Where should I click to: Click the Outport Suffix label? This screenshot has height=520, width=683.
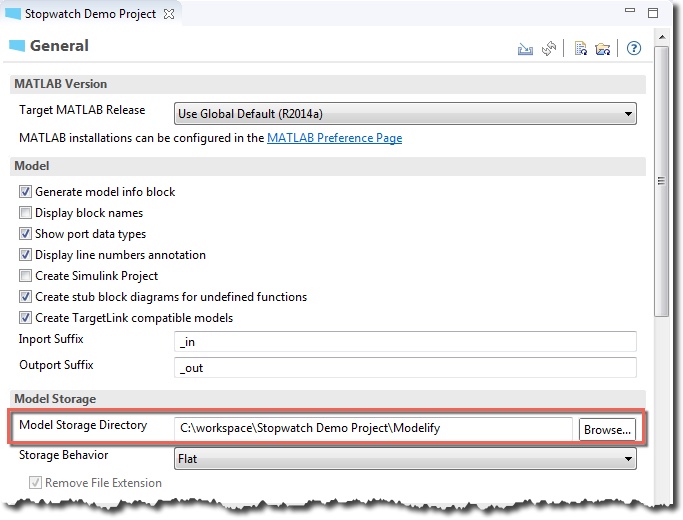point(56,365)
